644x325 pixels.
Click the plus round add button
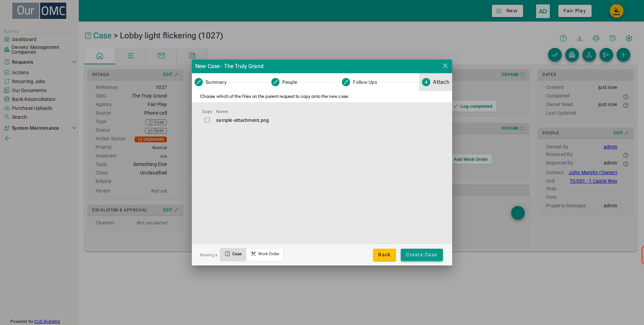click(x=623, y=55)
